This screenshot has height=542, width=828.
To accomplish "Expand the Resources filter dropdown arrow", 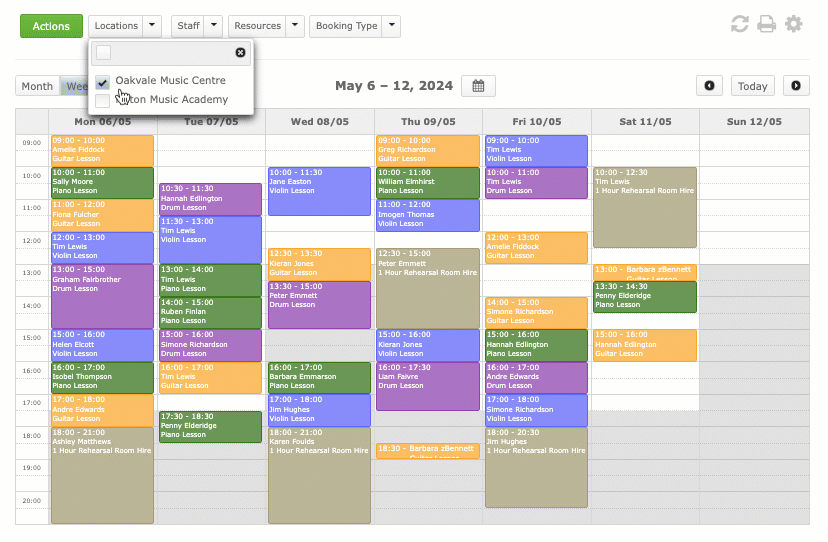I will [293, 26].
